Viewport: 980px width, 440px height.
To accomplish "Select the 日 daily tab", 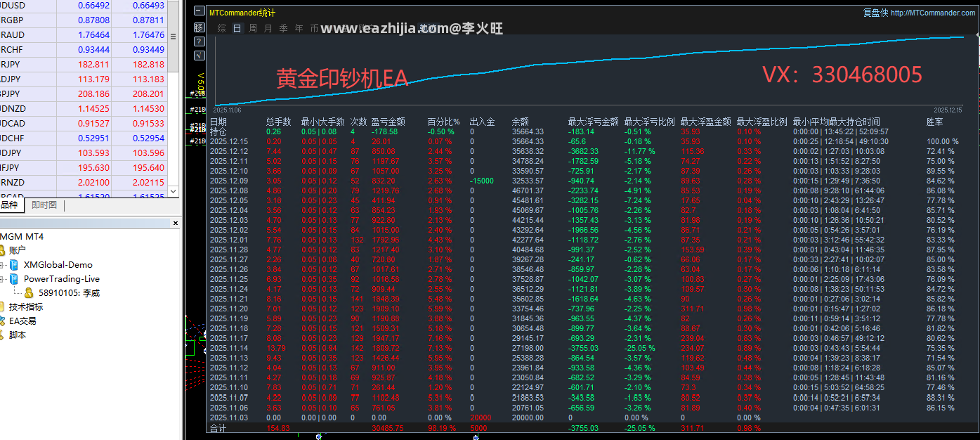I will coord(237,28).
